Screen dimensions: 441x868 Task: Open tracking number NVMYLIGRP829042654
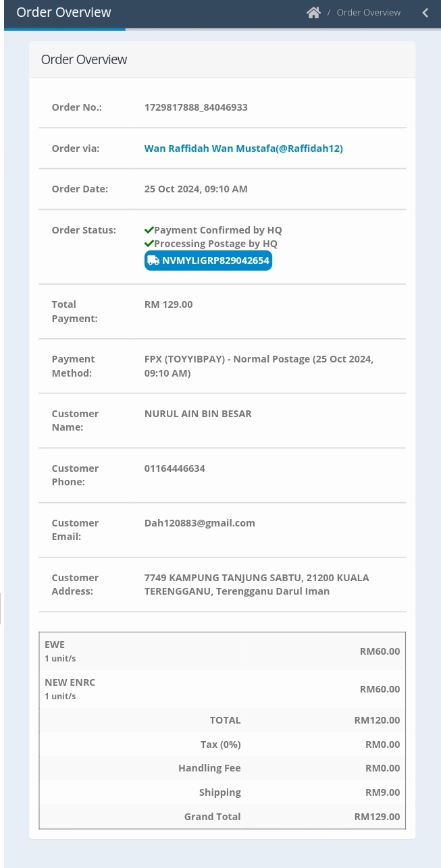[208, 261]
